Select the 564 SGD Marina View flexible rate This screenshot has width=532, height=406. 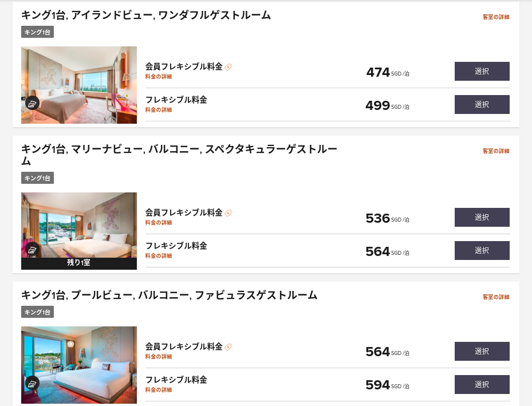482,251
